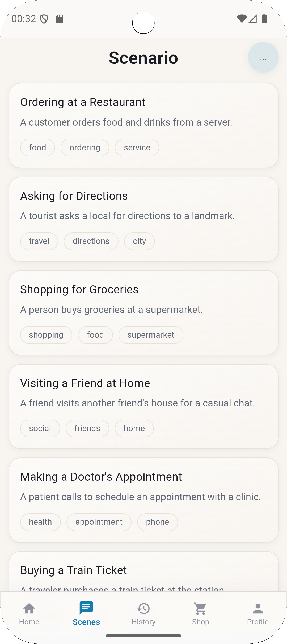
Task: Select the 'appointment' tag chip
Action: 99,522
